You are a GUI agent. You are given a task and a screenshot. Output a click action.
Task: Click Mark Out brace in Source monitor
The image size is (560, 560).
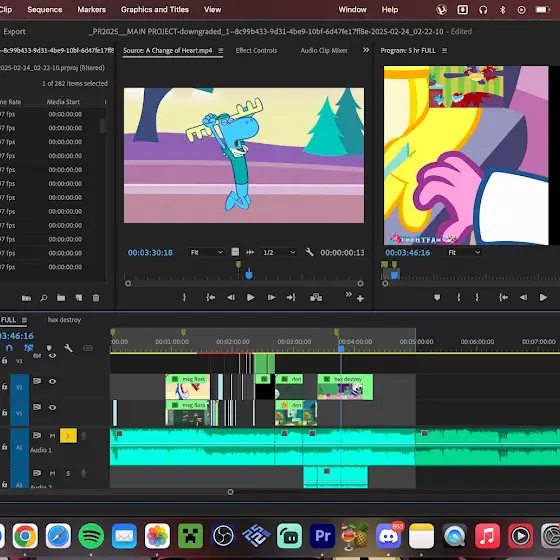click(x=184, y=298)
